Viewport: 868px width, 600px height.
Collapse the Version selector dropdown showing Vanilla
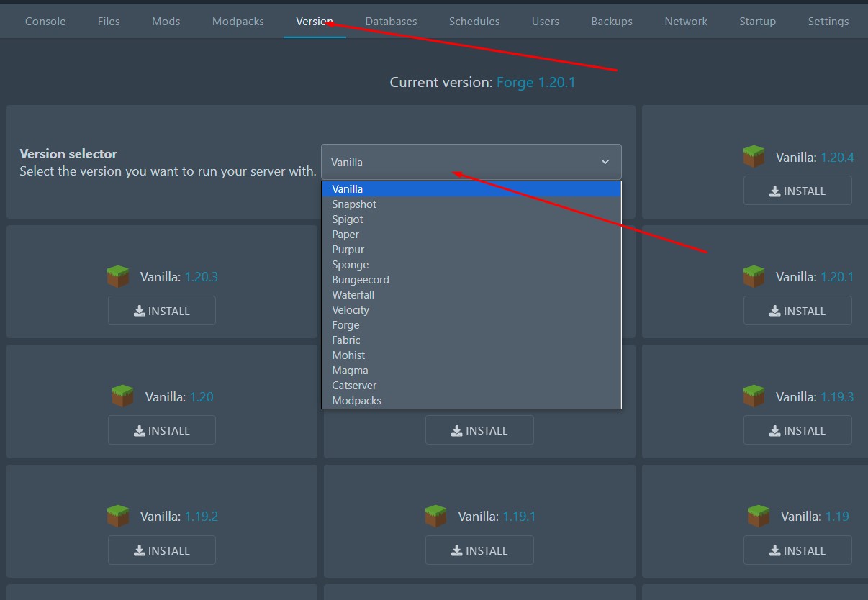(x=471, y=162)
